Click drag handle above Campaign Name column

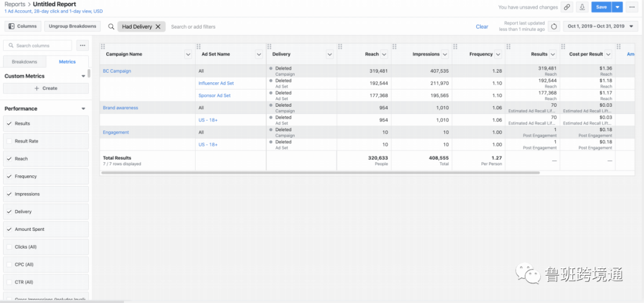(103, 47)
